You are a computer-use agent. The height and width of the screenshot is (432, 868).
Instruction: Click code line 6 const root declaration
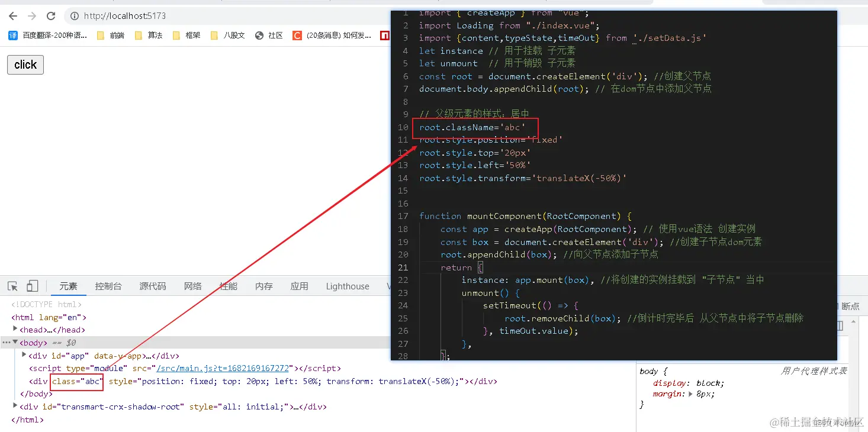pos(565,76)
